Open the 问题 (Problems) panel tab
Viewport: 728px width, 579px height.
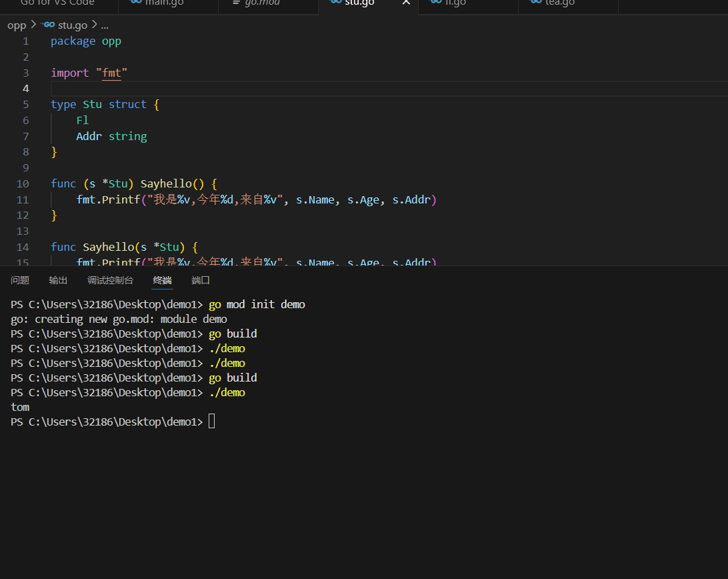[x=20, y=280]
